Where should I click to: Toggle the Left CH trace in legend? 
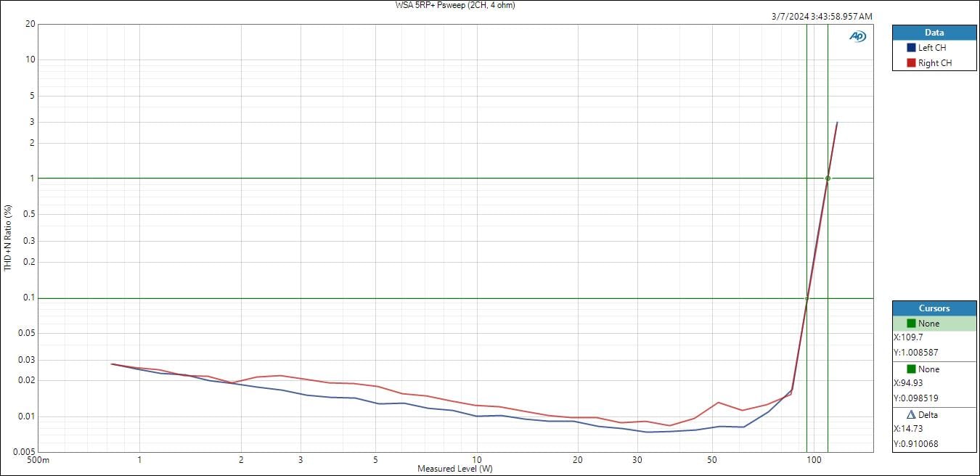932,48
